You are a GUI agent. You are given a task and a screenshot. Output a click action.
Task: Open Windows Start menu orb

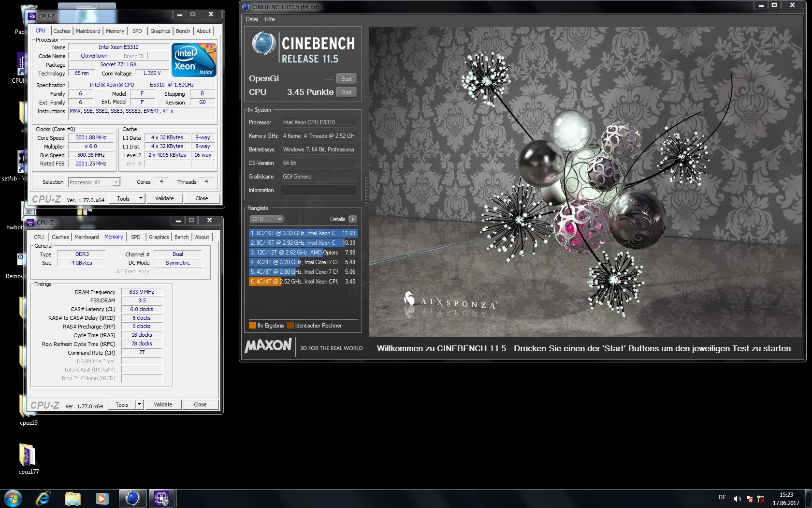(13, 498)
